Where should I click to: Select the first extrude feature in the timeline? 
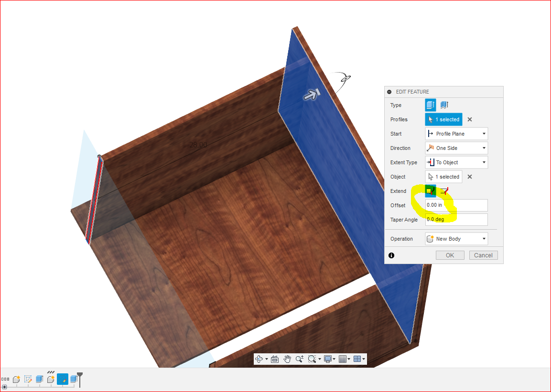pos(39,379)
